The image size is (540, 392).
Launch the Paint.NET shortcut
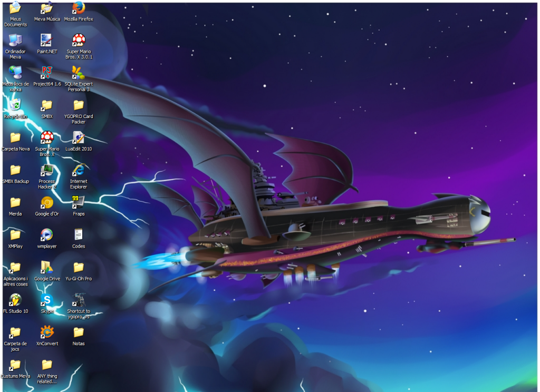pyautogui.click(x=46, y=40)
